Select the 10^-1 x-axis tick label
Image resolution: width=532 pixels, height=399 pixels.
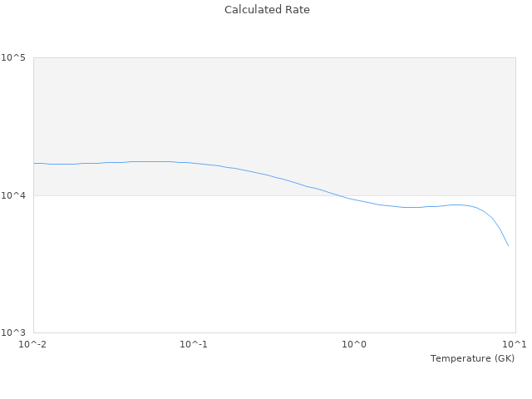(x=193, y=344)
